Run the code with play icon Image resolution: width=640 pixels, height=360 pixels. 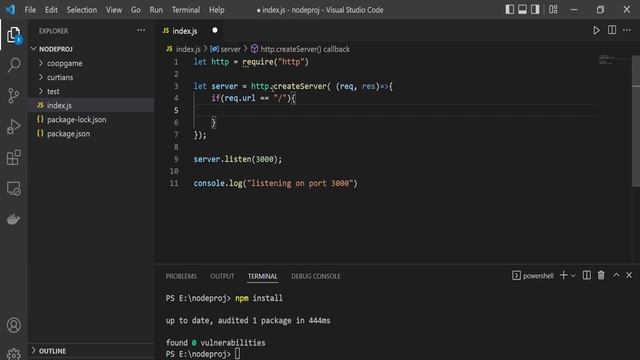coord(596,30)
